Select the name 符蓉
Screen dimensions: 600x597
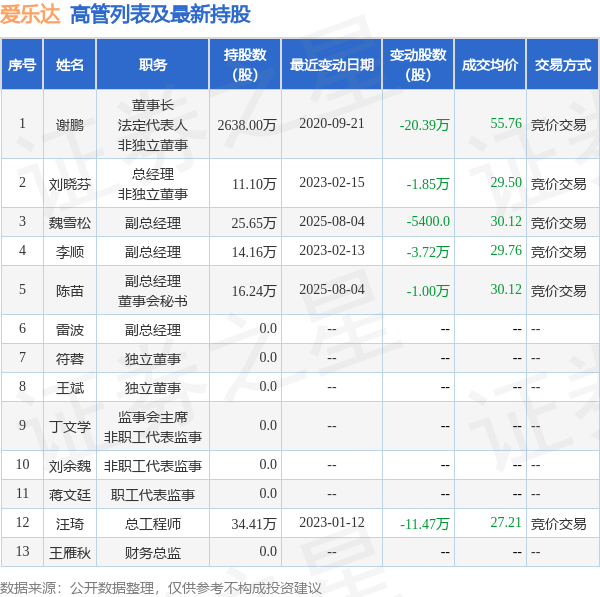pyautogui.click(x=70, y=359)
